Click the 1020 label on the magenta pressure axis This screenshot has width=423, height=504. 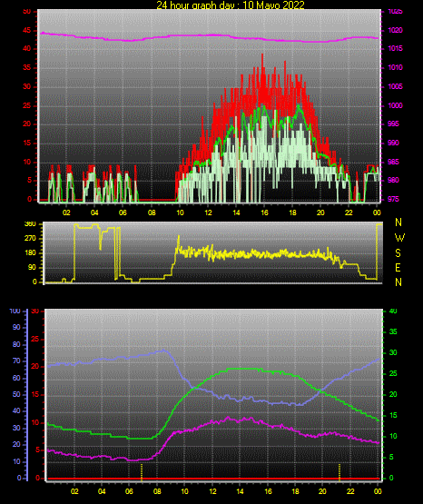(395, 30)
